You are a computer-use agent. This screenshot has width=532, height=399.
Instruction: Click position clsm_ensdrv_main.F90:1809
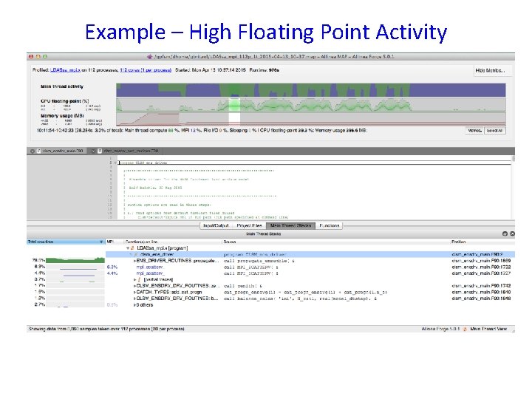point(481,261)
